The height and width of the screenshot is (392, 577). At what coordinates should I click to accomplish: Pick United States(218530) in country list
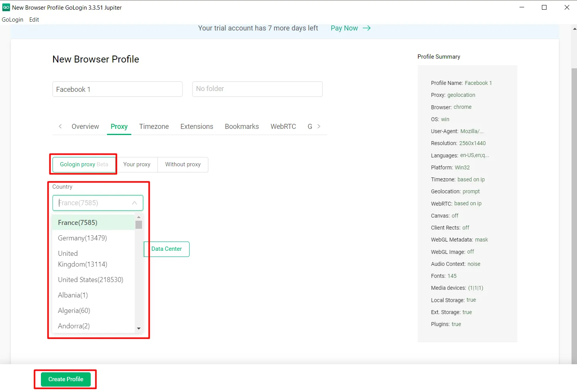(x=90, y=280)
